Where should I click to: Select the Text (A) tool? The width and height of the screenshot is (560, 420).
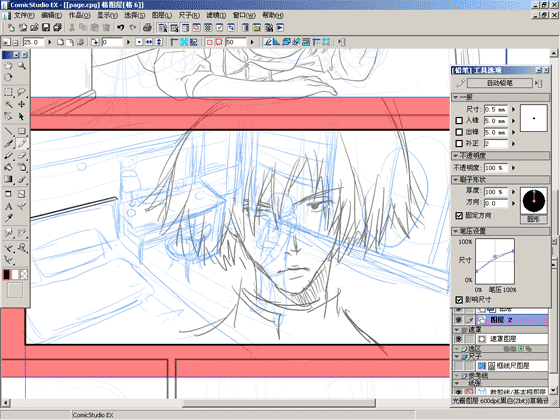tap(8, 206)
